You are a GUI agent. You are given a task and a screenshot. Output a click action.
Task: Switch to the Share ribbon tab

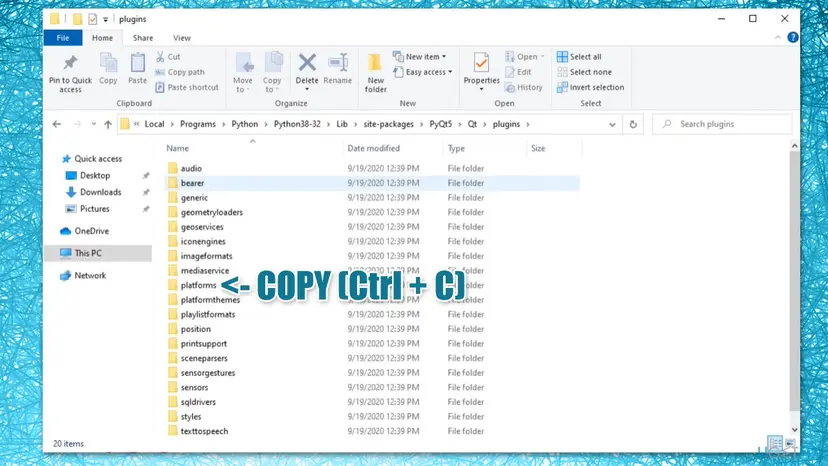(x=143, y=38)
